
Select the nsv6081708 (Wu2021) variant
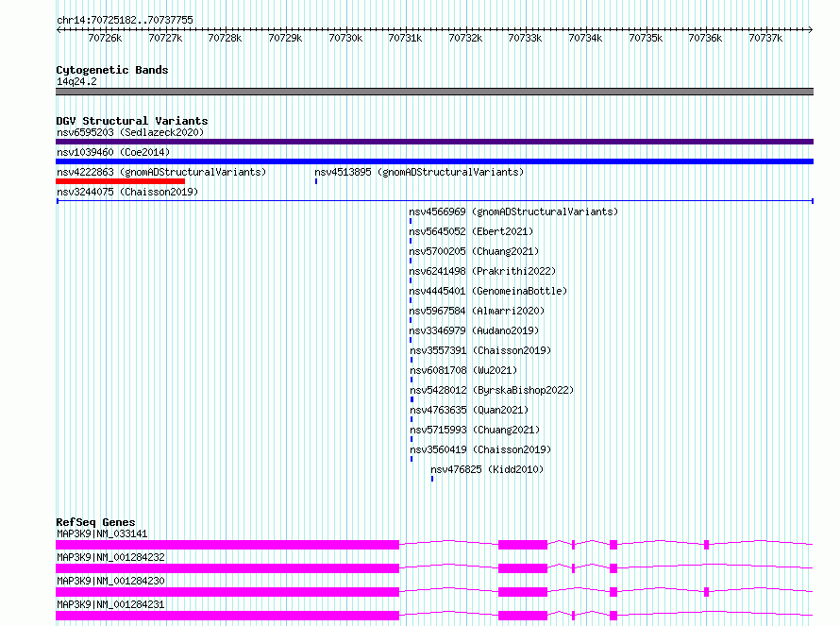[463, 370]
